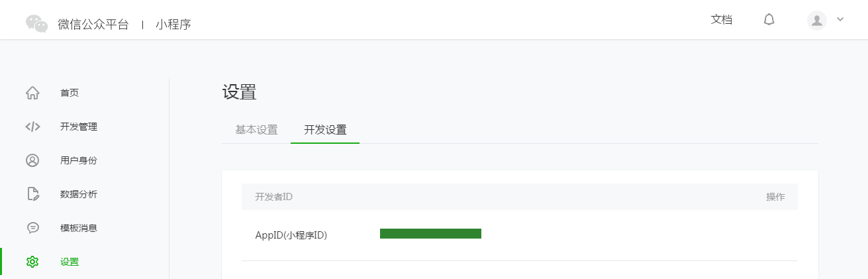Expand the account dropdown chevron

pos(840,19)
